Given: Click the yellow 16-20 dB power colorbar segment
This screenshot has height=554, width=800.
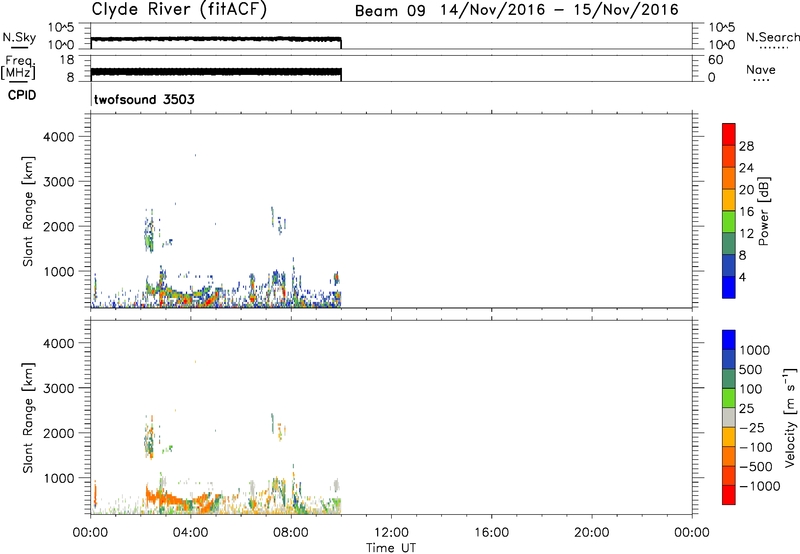Looking at the screenshot, I should pyautogui.click(x=729, y=200).
